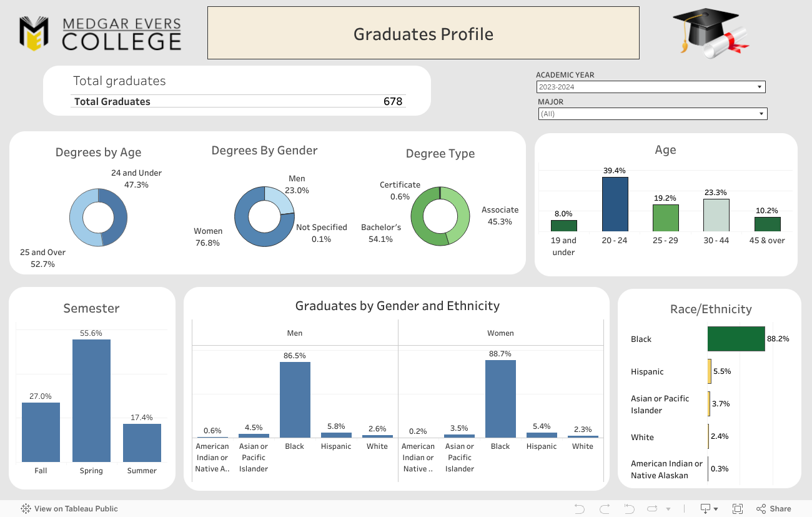Click the Share button

coord(773,509)
